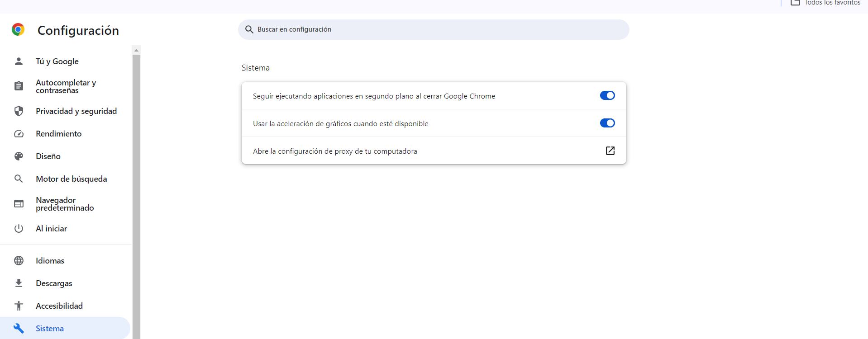Click the sidebar scrollbar up arrow
The width and height of the screenshot is (868, 339).
coord(136,50)
